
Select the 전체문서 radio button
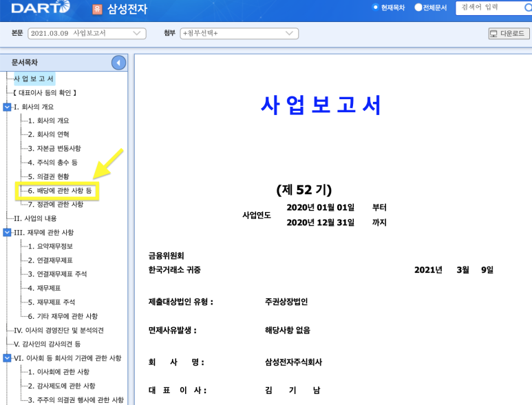tap(418, 7)
